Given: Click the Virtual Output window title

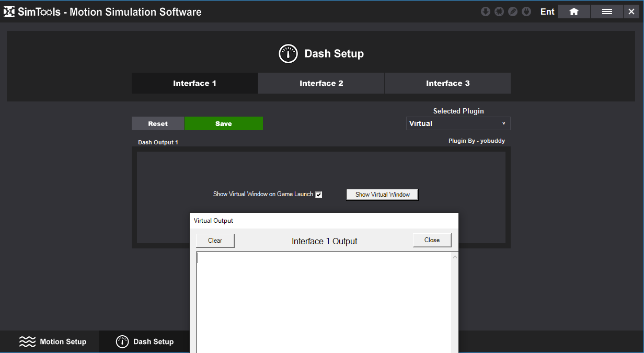Looking at the screenshot, I should (x=213, y=221).
